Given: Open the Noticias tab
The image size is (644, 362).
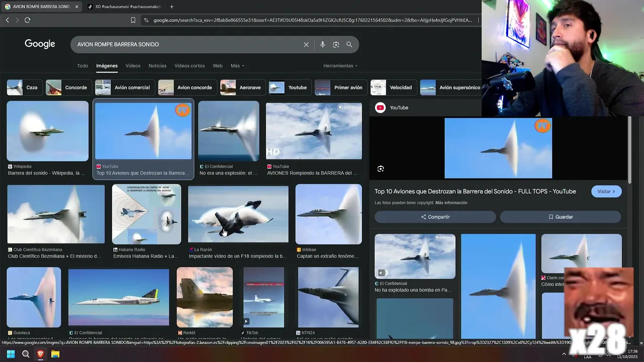Looking at the screenshot, I should (x=157, y=66).
